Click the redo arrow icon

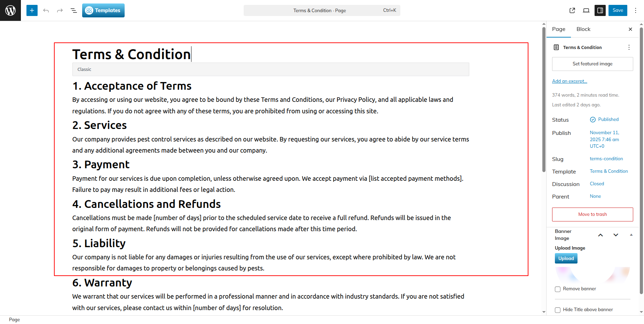[x=60, y=10]
